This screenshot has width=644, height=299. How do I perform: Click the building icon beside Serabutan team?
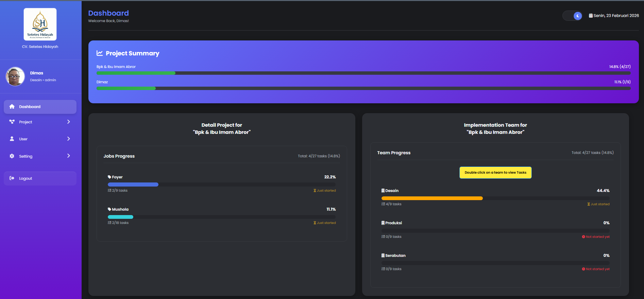pos(383,256)
